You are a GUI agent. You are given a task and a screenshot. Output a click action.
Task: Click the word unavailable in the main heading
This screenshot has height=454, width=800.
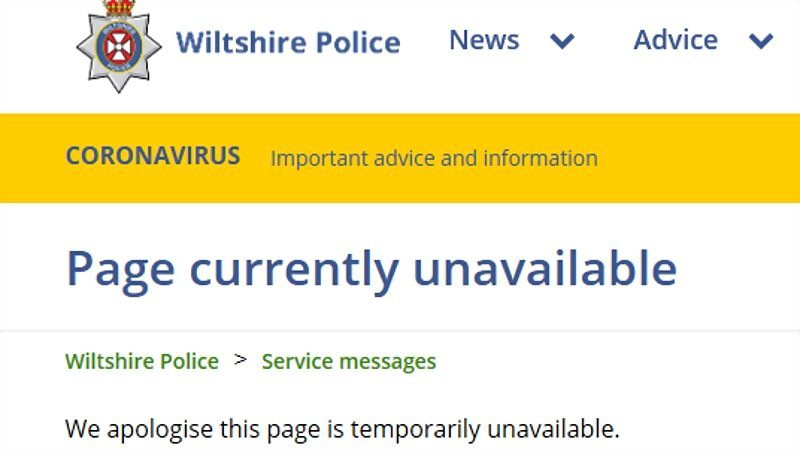tap(545, 268)
